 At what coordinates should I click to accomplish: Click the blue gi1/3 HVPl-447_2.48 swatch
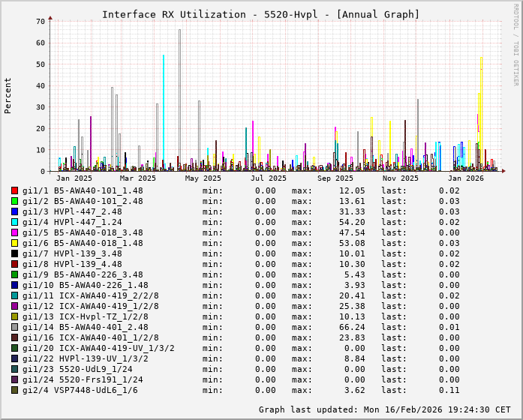coord(15,212)
